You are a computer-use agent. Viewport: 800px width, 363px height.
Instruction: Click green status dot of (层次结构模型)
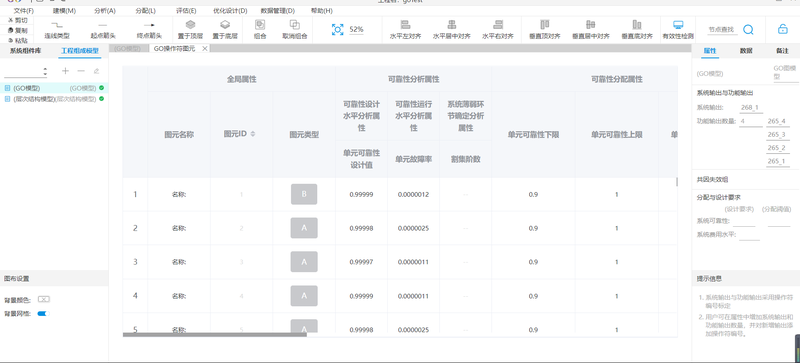coord(102,99)
